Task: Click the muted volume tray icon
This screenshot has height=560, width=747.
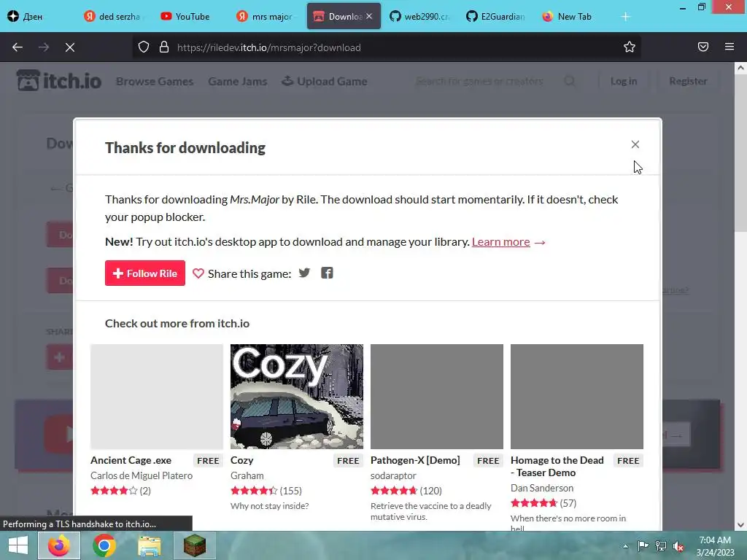Action: click(x=678, y=546)
